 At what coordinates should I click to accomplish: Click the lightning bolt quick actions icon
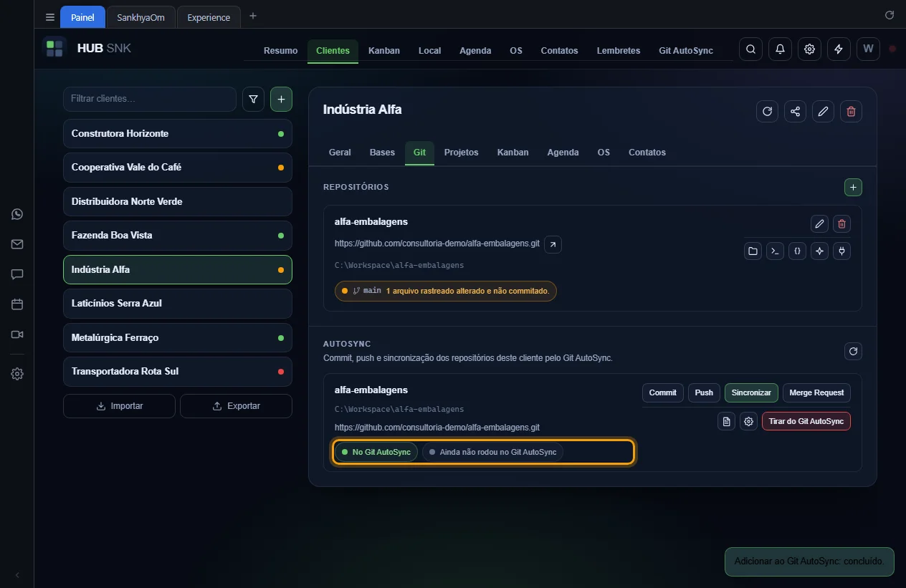click(x=839, y=49)
